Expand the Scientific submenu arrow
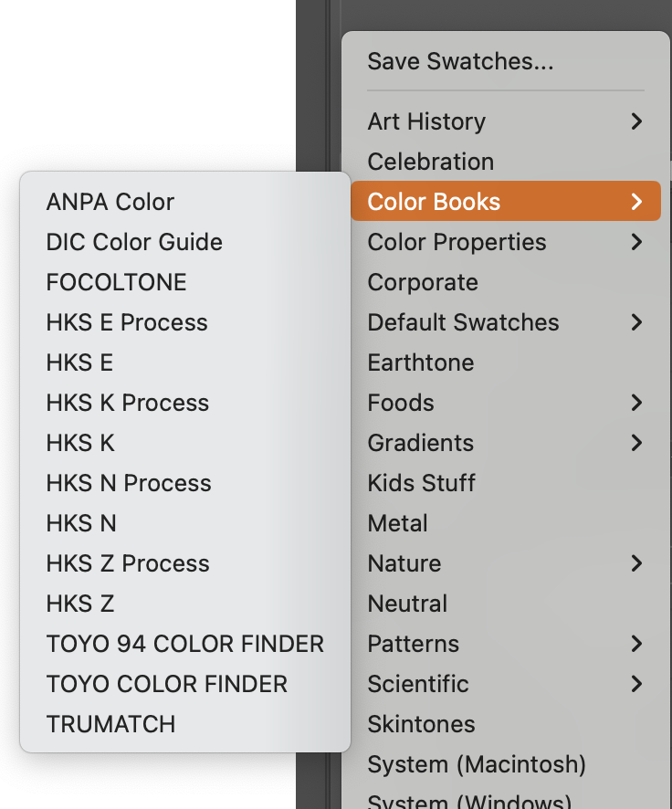This screenshot has width=672, height=809. point(636,684)
